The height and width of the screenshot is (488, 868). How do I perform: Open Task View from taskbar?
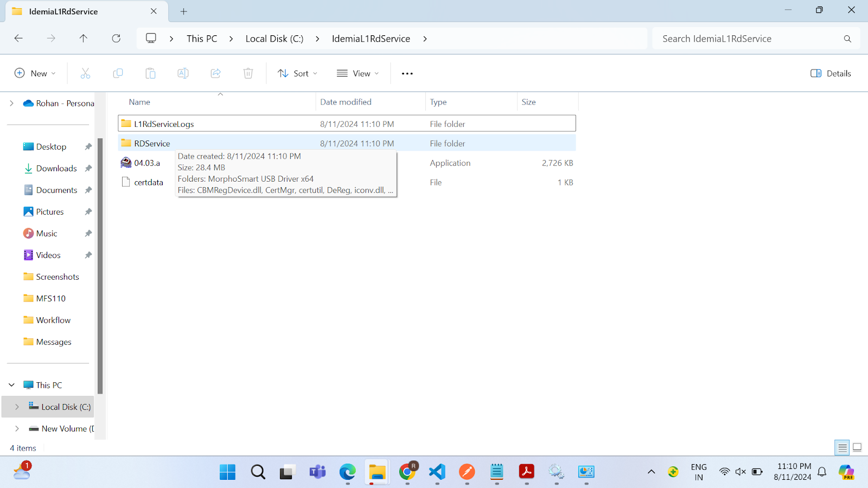click(288, 472)
